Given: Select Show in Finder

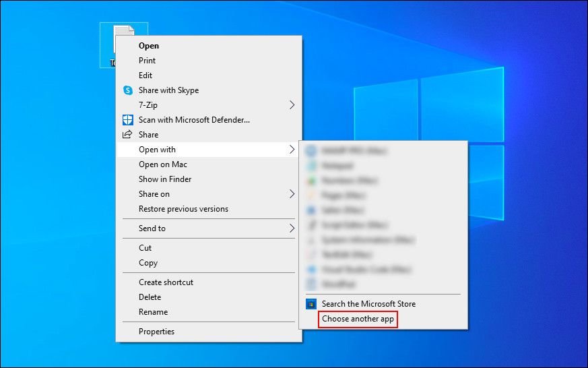Looking at the screenshot, I should pyautogui.click(x=209, y=179).
